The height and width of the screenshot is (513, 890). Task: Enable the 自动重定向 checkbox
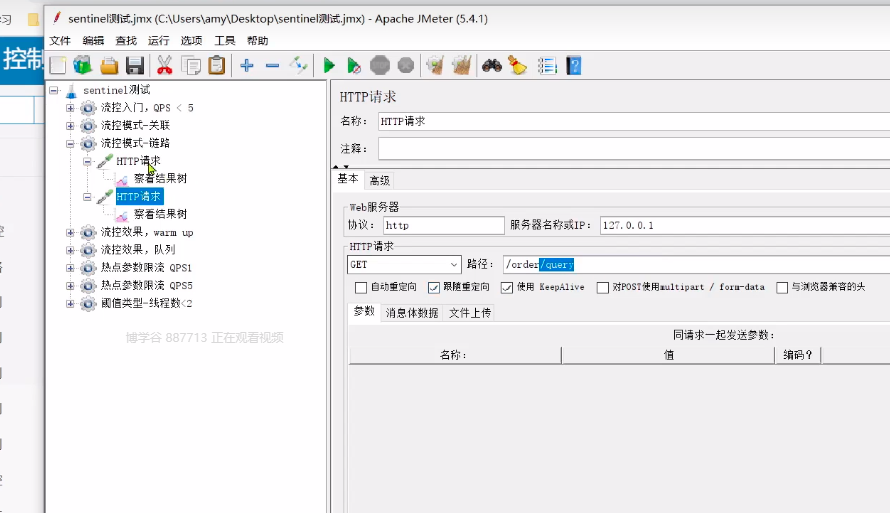[361, 288]
